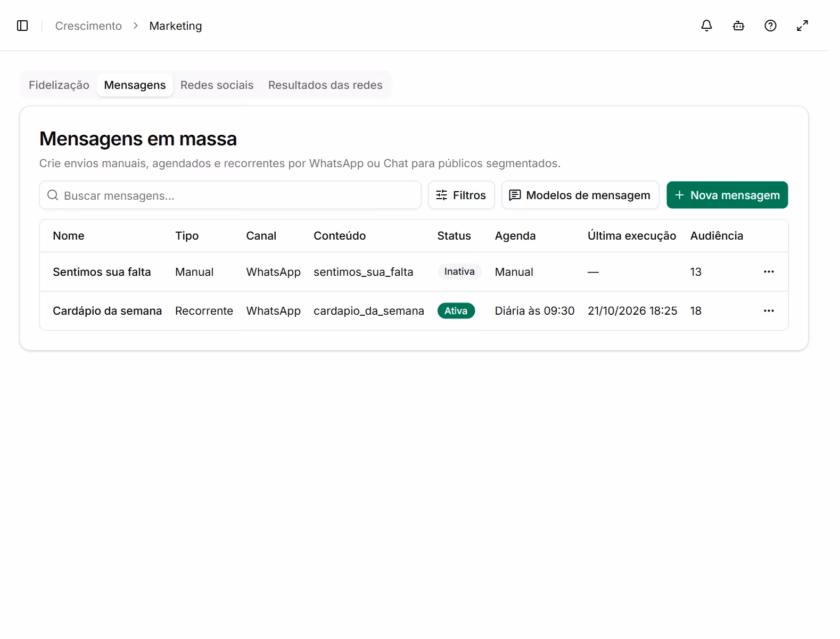Viewport: 840px width, 639px height.
Task: Click WhatsApp in Sentimos sua falta row
Action: (x=273, y=272)
